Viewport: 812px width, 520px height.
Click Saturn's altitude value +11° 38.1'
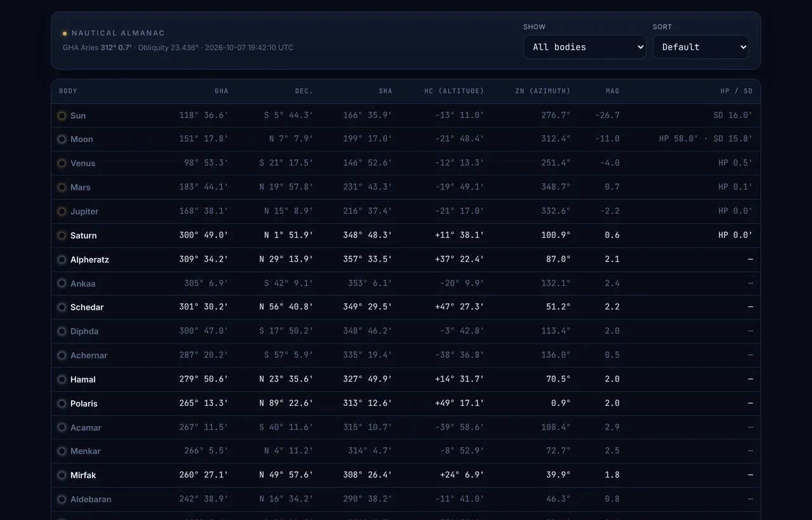point(459,235)
